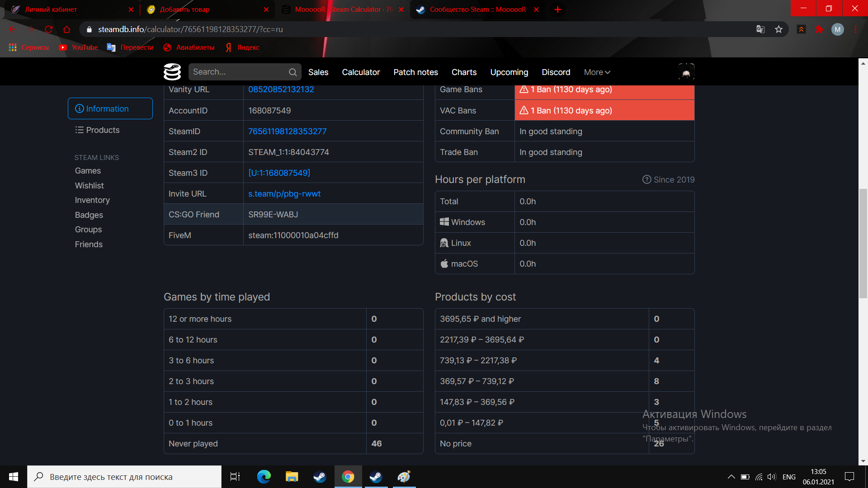The width and height of the screenshot is (868, 488).
Task: Open the puzzle-piece extensions icon
Action: click(x=819, y=29)
